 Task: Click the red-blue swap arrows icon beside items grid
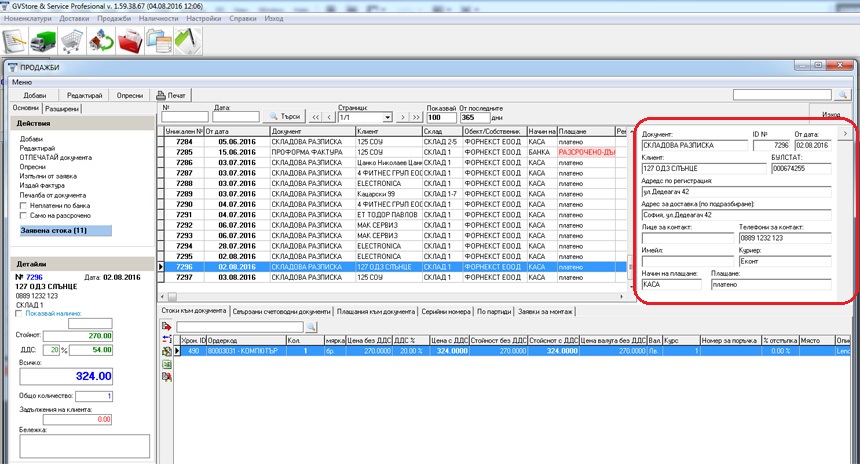point(167,339)
